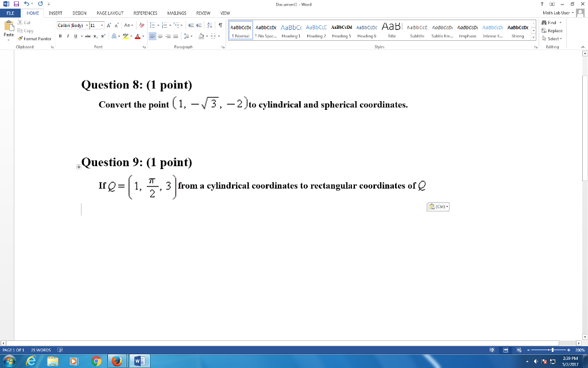
Task: Click the Paste Options (Ctrl) popup
Action: click(438, 207)
